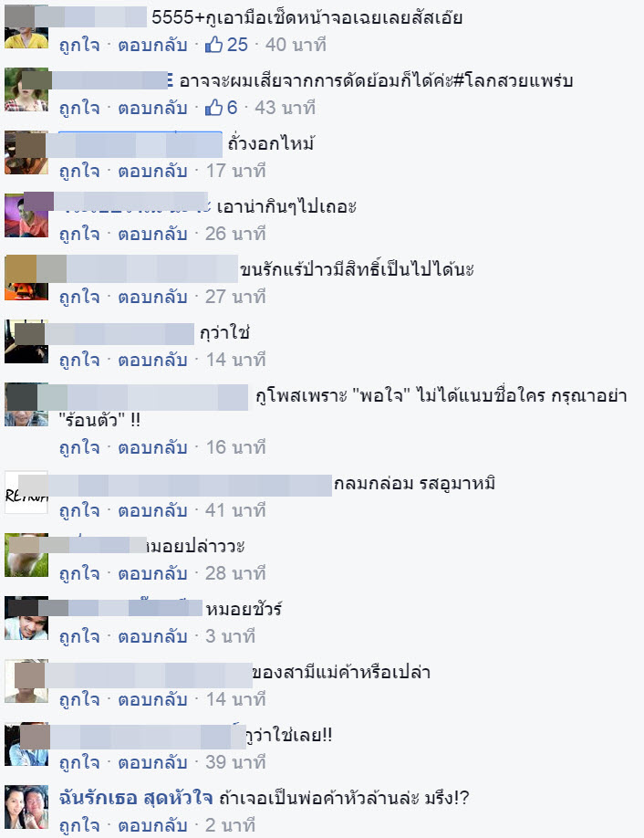Open profile picture of the 5555+ commenter
Image resolution: width=644 pixels, height=838 pixels.
(26, 26)
